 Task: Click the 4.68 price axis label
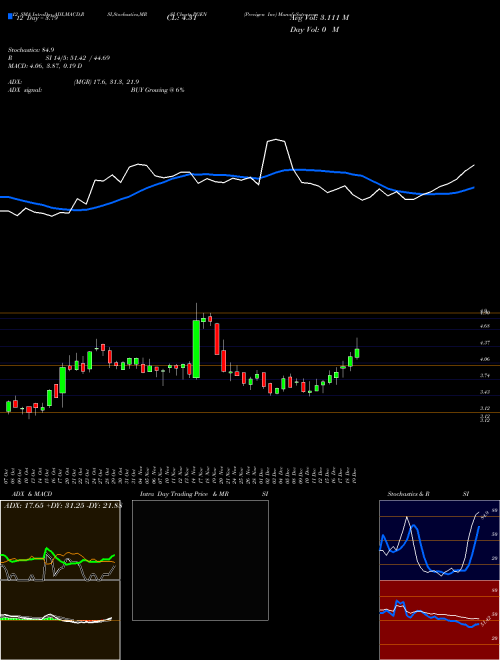tap(485, 326)
